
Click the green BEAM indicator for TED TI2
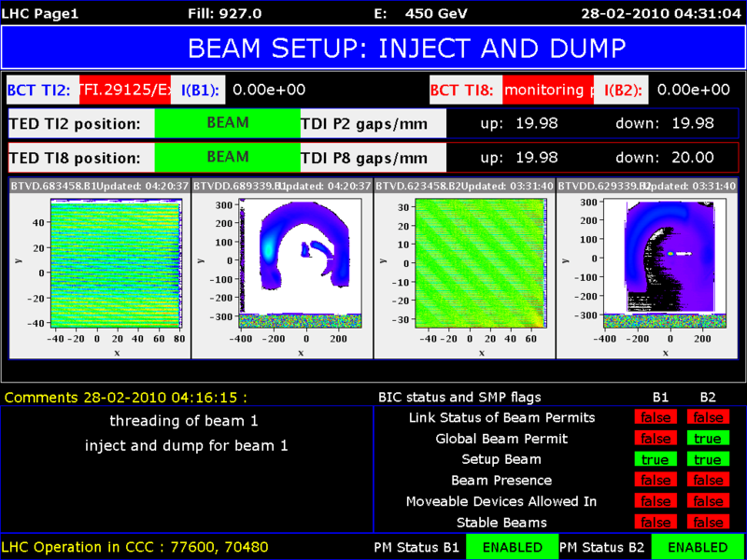pyautogui.click(x=228, y=123)
